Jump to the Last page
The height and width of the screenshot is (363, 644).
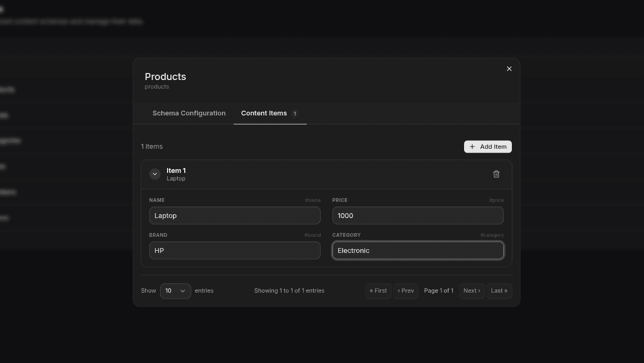pos(500,291)
